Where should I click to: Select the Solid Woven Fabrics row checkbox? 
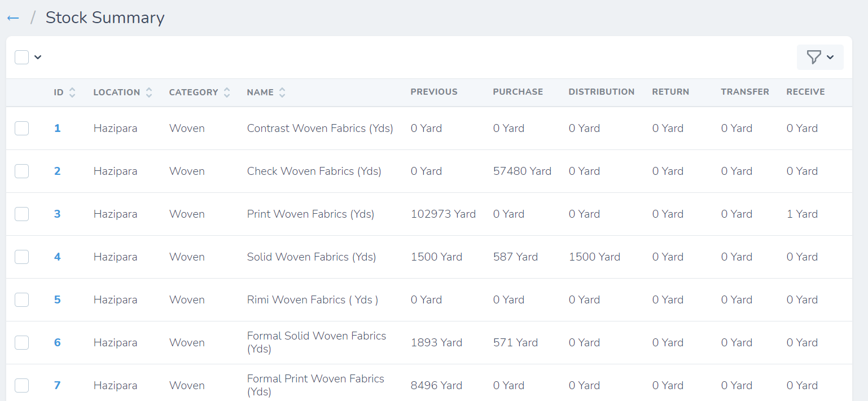22,257
